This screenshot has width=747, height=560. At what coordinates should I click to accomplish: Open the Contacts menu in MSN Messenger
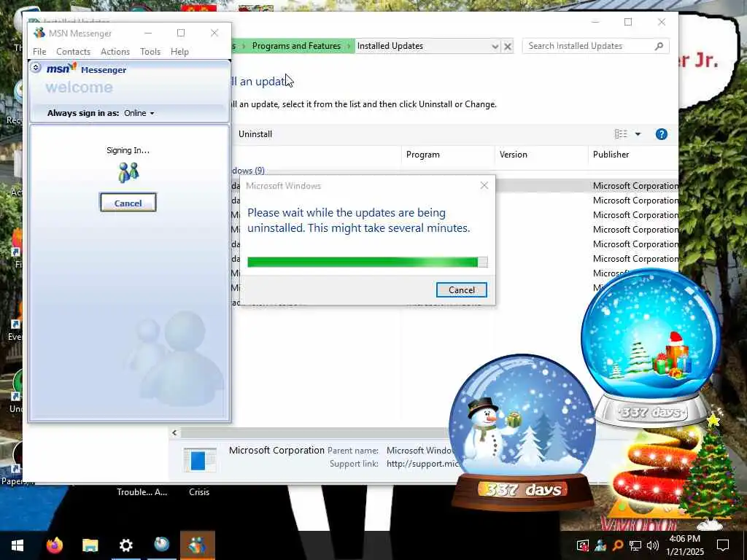point(73,52)
